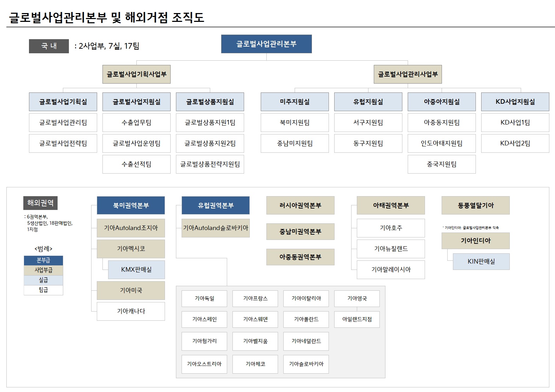
Task: Click the 글로벌사업기획사업부 box
Action: (x=136, y=74)
